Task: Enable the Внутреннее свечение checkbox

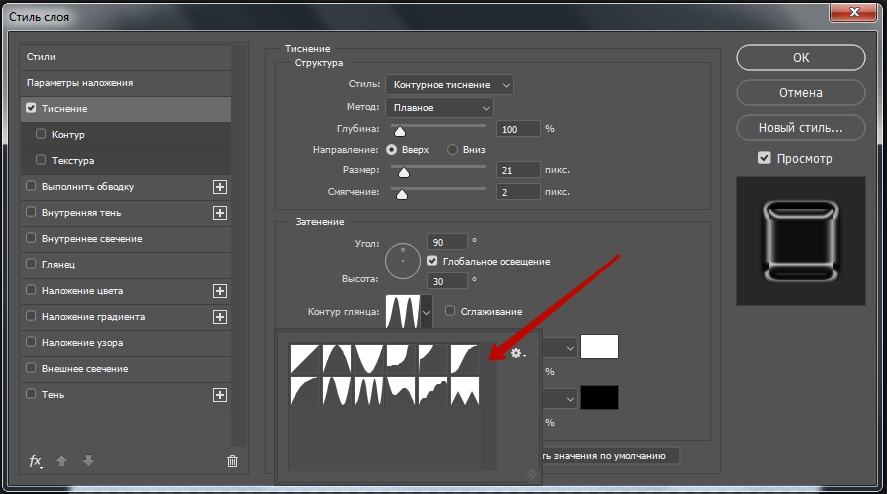Action: (x=31, y=238)
